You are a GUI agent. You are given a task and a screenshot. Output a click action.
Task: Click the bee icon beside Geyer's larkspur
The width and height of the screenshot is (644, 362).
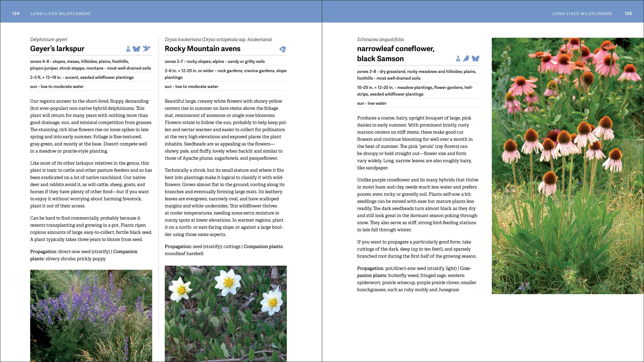(x=128, y=49)
